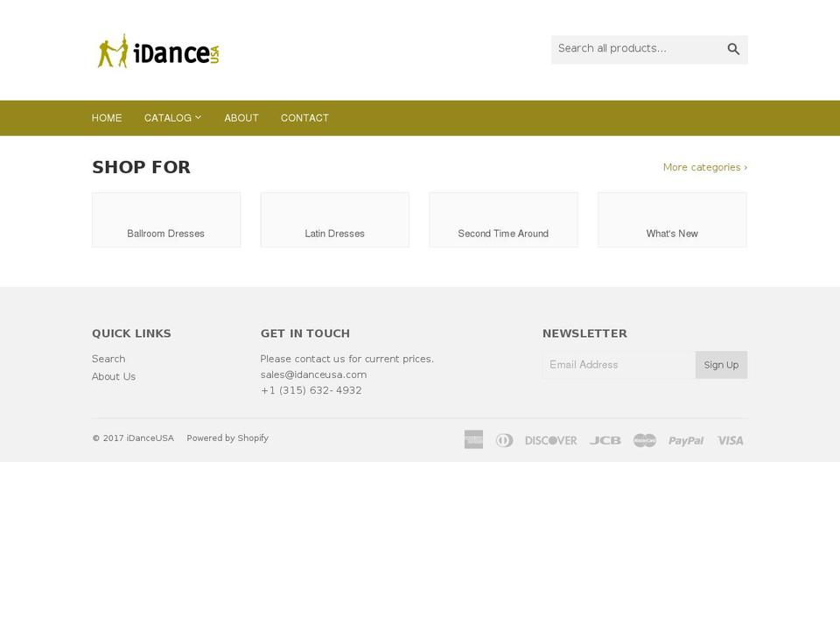The image size is (840, 630).
Task: Click the Newsletter heading
Action: 584,333
